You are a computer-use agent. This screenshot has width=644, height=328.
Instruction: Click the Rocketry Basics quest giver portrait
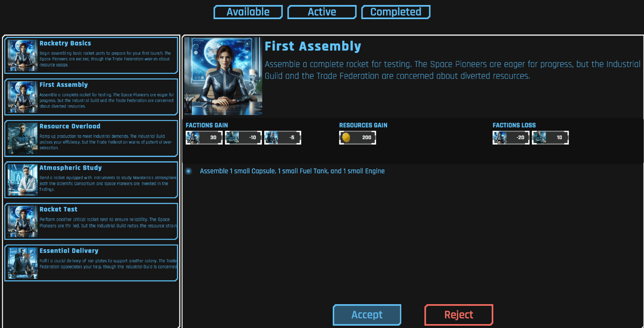tap(22, 55)
